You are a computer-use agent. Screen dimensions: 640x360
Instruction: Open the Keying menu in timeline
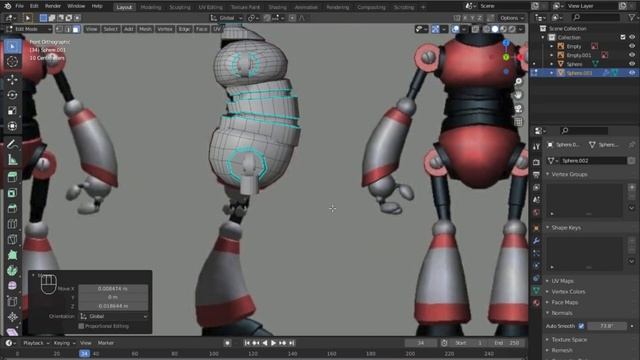point(64,343)
